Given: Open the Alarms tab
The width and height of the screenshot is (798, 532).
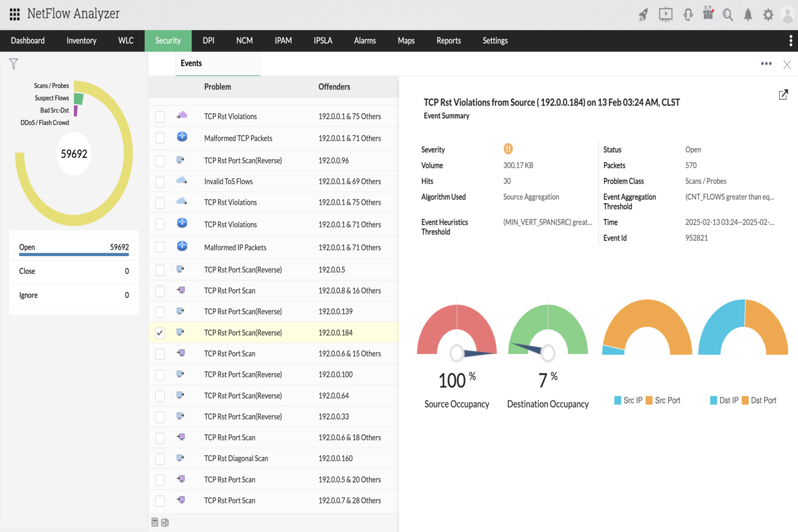Looking at the screenshot, I should [x=365, y=40].
